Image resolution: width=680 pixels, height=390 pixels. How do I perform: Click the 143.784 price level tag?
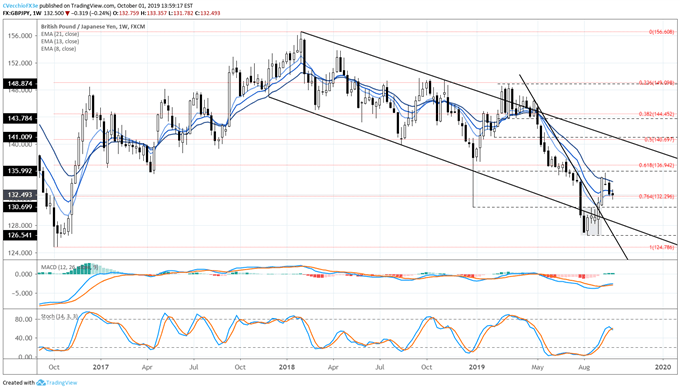[20, 118]
